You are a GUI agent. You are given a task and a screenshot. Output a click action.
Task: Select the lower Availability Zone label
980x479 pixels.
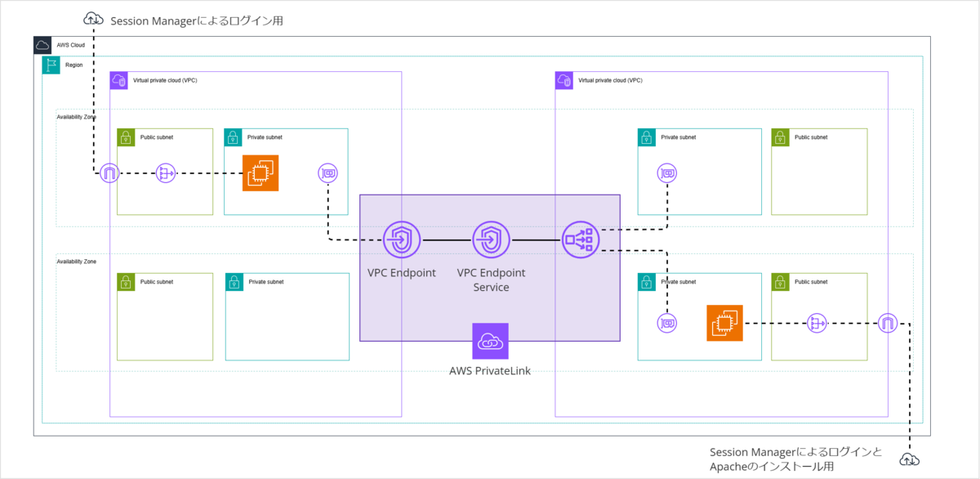[77, 262]
